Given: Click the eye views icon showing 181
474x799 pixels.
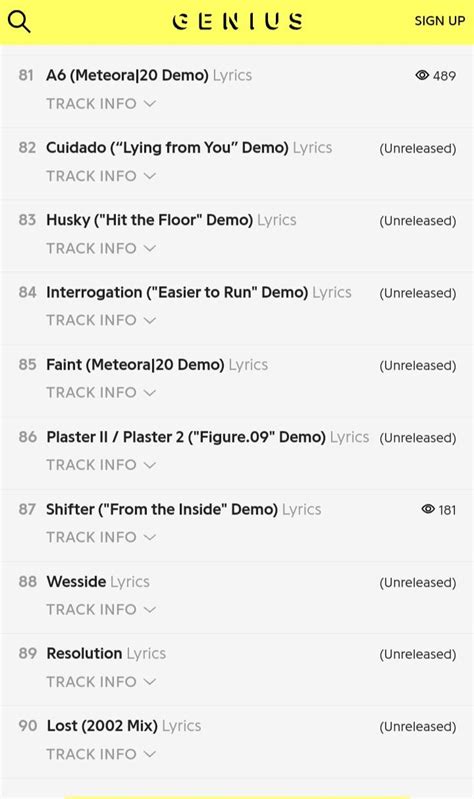Looking at the screenshot, I should click(428, 509).
